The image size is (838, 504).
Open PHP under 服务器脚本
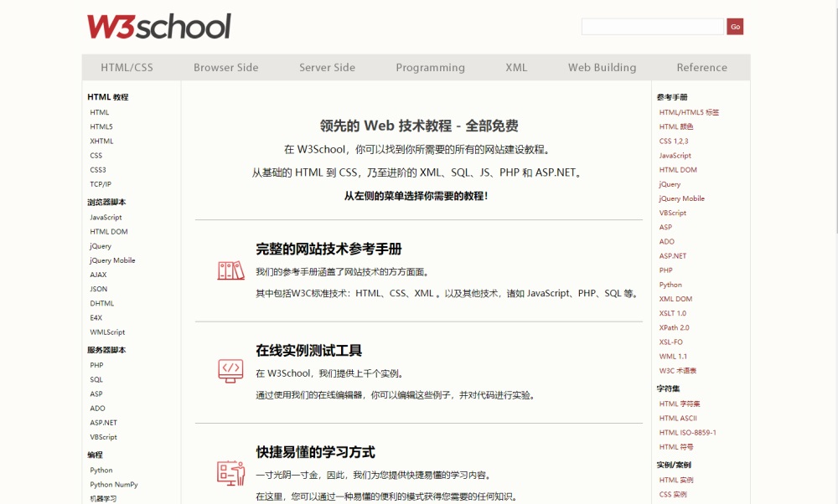click(x=96, y=365)
